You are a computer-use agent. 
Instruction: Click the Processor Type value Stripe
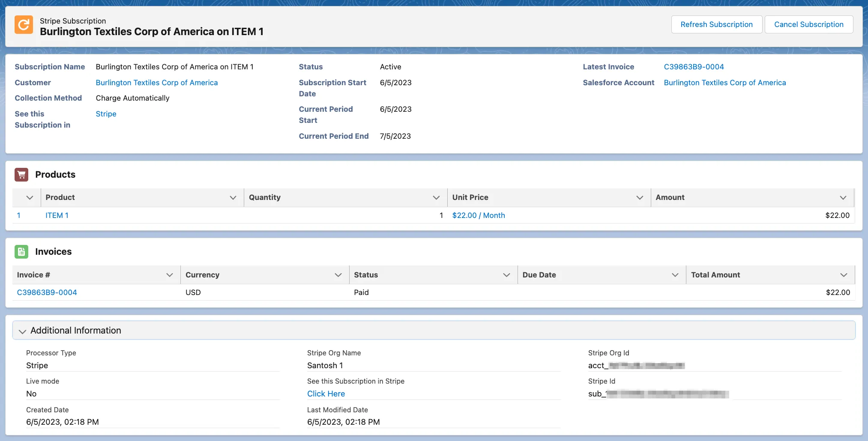click(37, 365)
